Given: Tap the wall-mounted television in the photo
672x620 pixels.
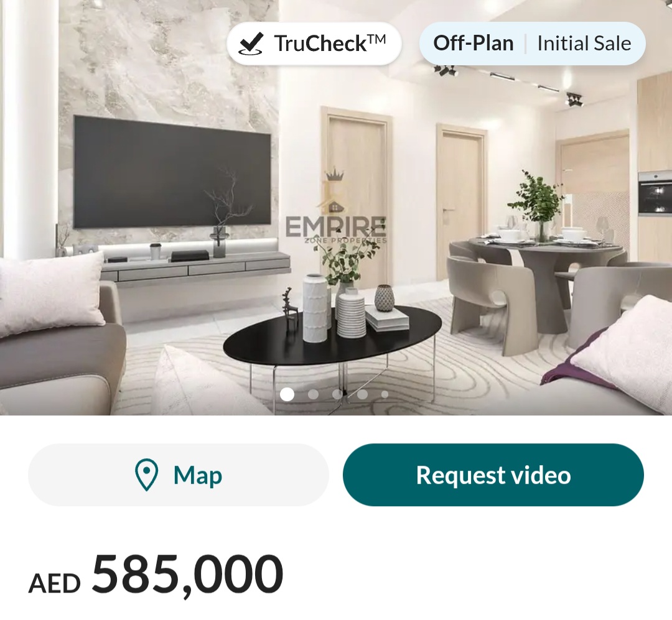Looking at the screenshot, I should tap(172, 172).
